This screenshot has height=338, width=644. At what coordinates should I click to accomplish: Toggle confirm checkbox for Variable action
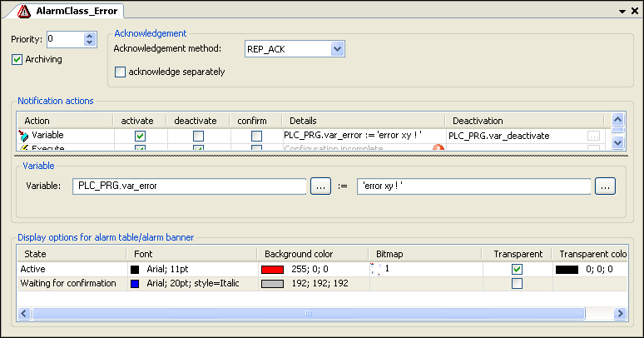(257, 136)
